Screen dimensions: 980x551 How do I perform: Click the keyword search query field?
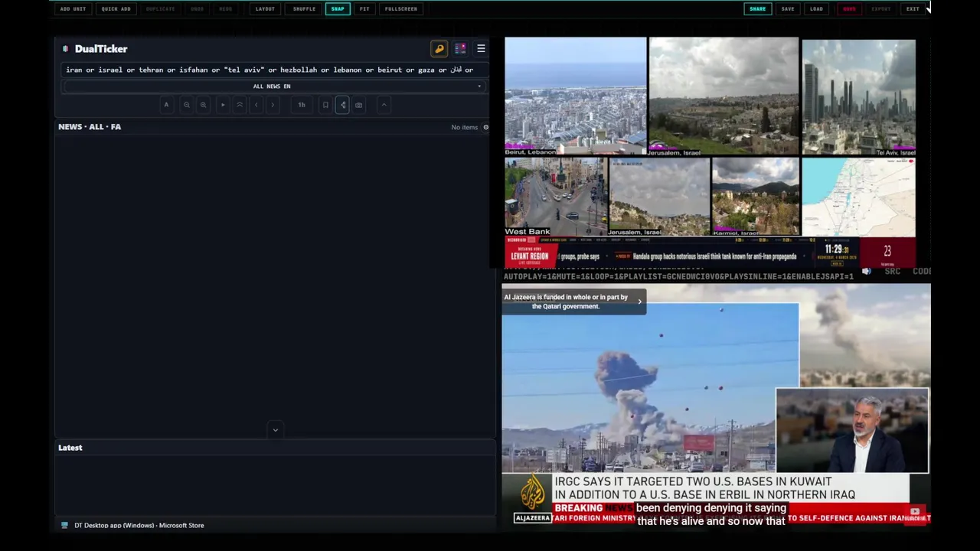coord(273,70)
